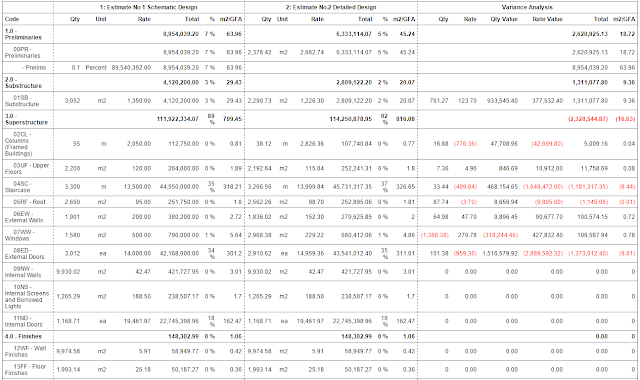Image resolution: width=640 pixels, height=380 pixels.
Task: Select the red variance '(1,181,317.35)'
Action: (589, 187)
